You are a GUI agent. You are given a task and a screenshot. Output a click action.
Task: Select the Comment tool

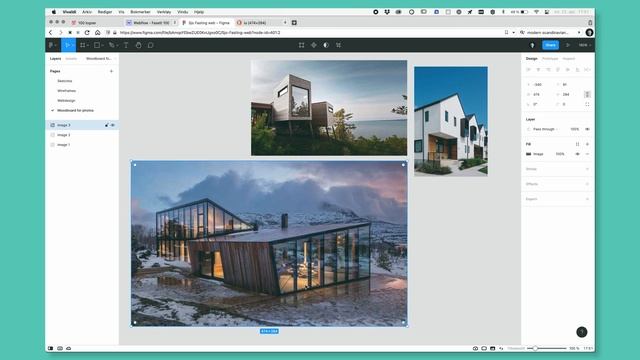[x=151, y=45]
